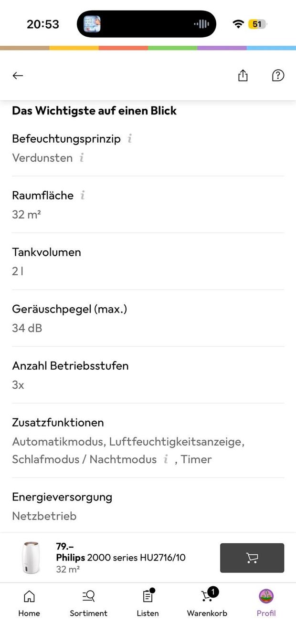
Task: Add Philips humidifier to cart
Action: 252,558
